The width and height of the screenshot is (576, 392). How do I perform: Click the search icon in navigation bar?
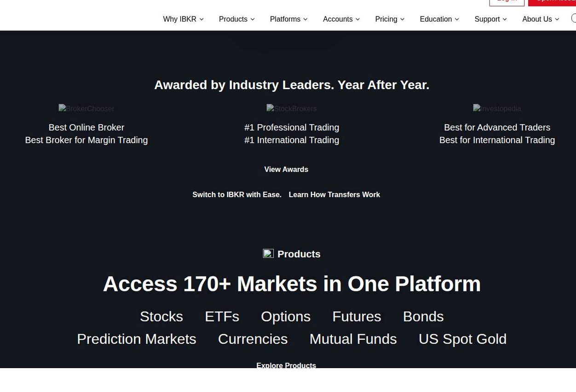tap(573, 18)
